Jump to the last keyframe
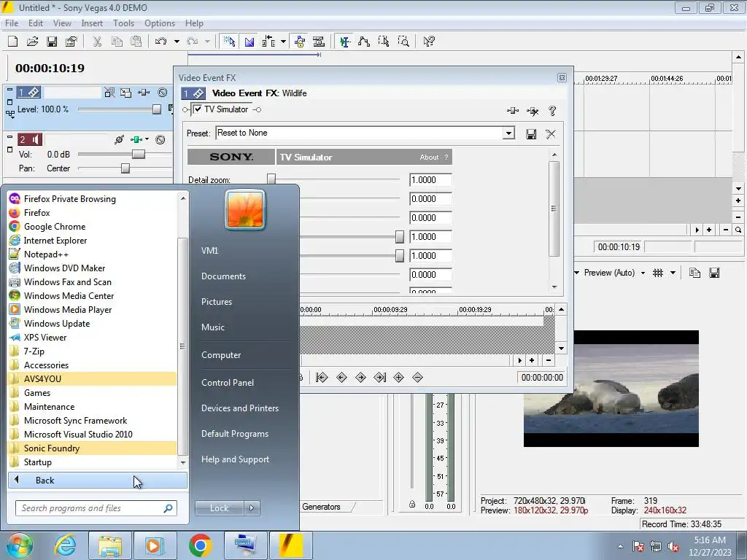The width and height of the screenshot is (747, 560). [379, 378]
